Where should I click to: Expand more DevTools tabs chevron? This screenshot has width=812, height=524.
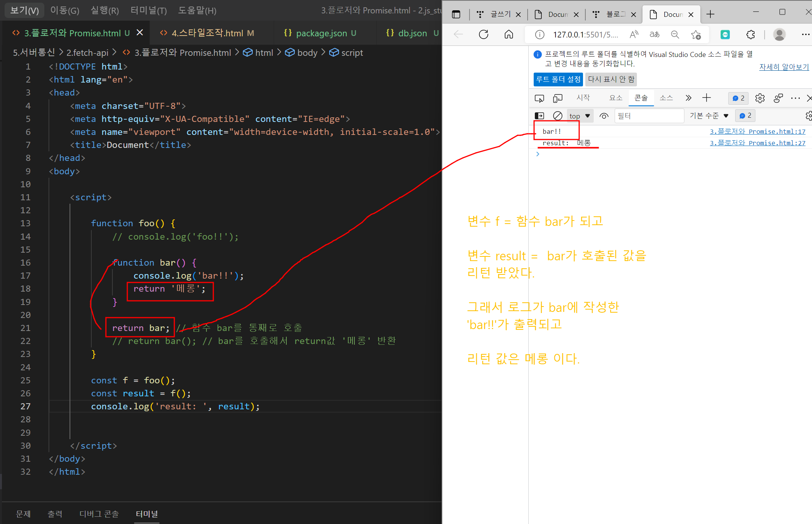(688, 98)
